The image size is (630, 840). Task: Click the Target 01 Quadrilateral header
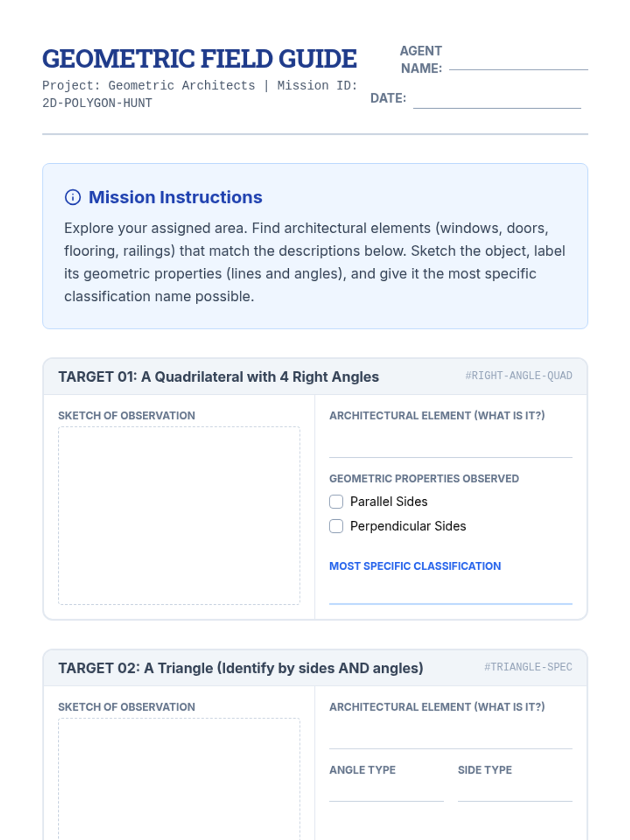point(218,377)
